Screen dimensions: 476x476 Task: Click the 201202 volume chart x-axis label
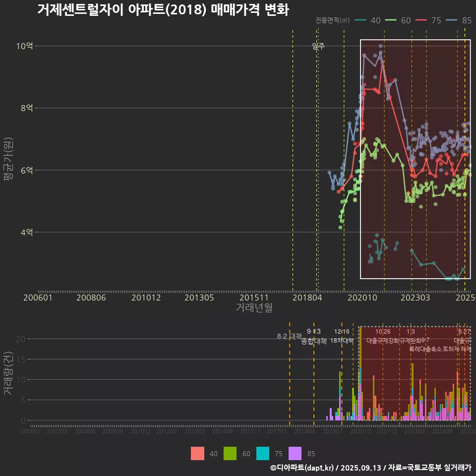pos(167,431)
